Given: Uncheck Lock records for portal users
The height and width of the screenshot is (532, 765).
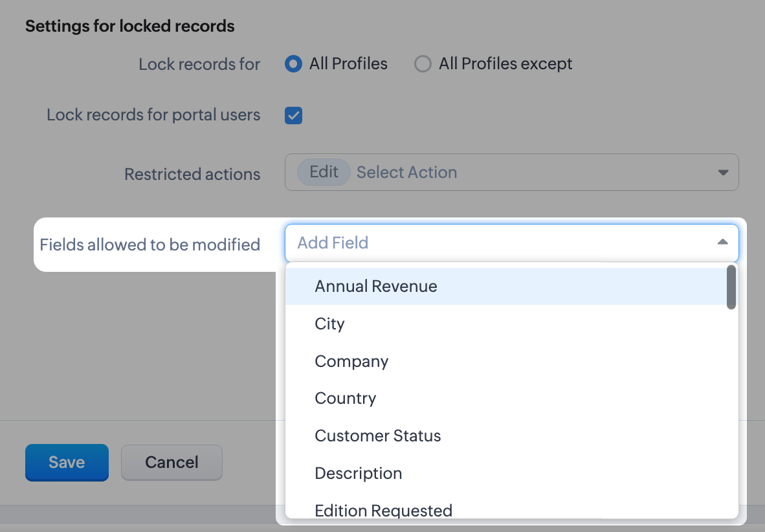Looking at the screenshot, I should click(x=293, y=115).
